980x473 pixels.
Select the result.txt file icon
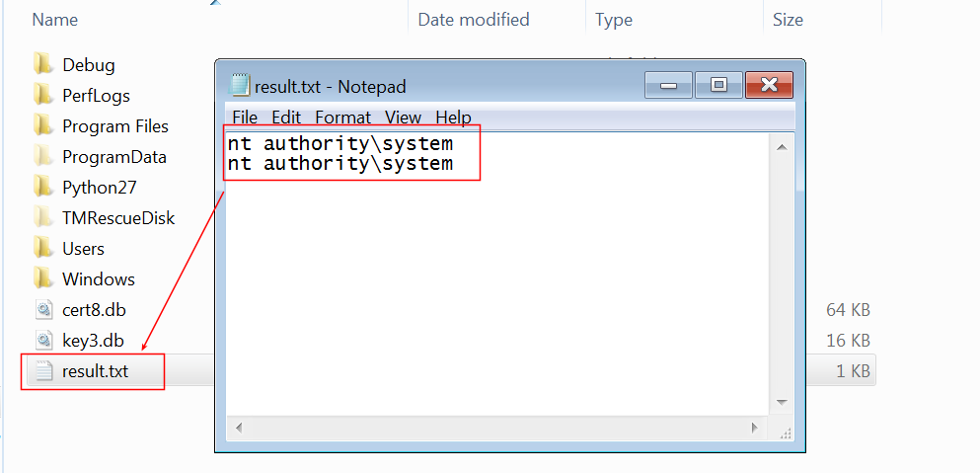43,371
